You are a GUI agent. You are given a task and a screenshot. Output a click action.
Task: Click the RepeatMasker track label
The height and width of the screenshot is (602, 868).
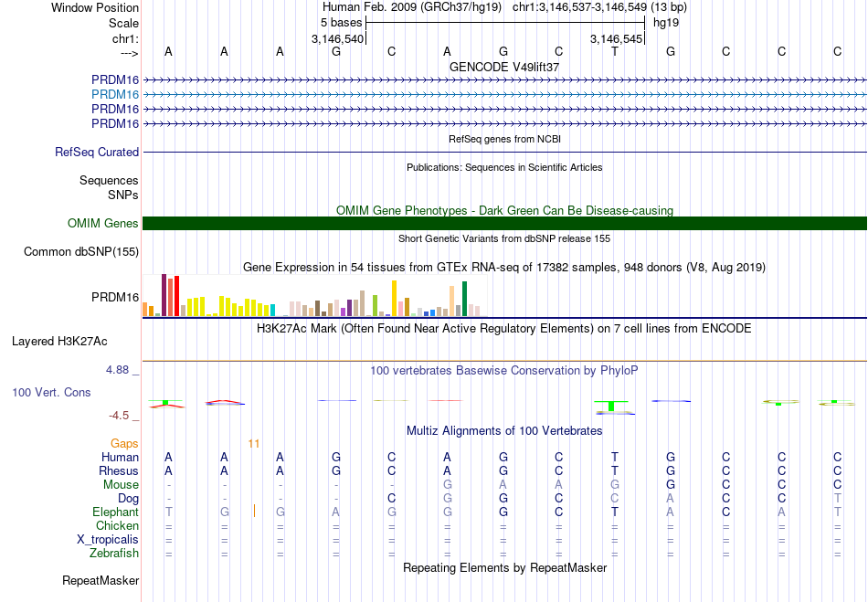(101, 580)
